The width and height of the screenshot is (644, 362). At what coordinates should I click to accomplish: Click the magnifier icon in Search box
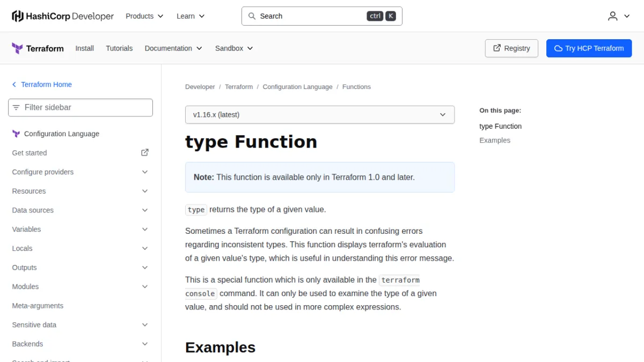click(252, 16)
